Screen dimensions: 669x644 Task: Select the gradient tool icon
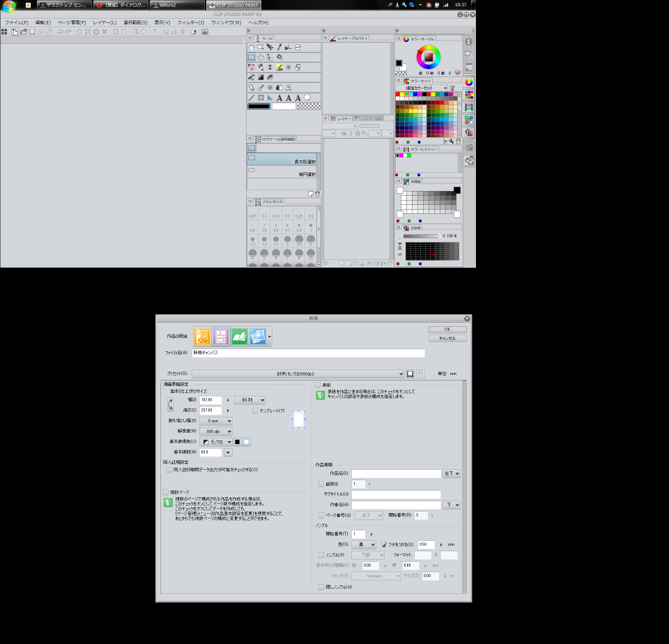coord(261,77)
